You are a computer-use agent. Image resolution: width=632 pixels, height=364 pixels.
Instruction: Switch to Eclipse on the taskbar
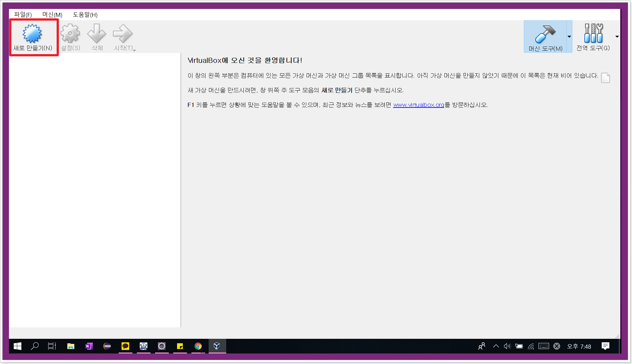[x=107, y=346]
